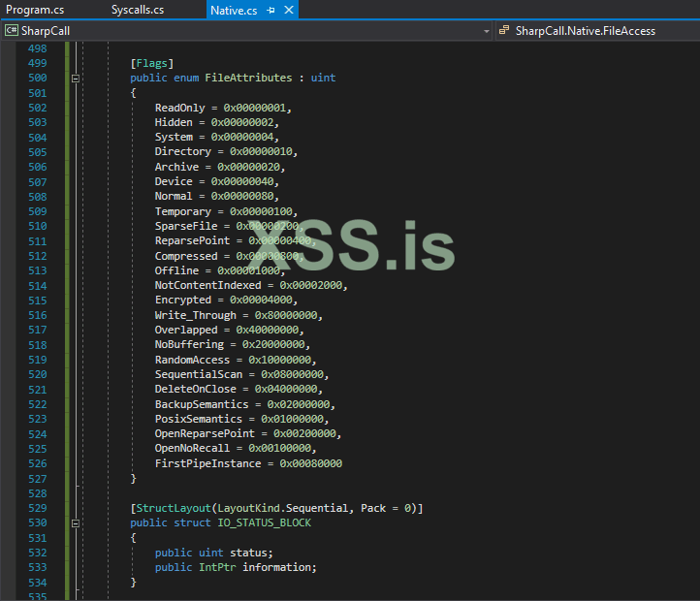Click LayoutKind.Sequential in the attribute
The image size is (700, 601).
(283, 508)
